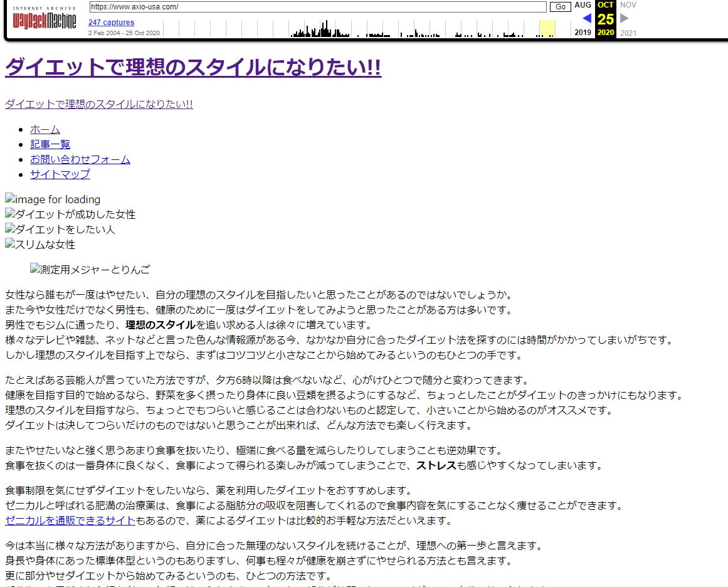Viewport: 728px width, 587px height.
Task: Select highlighted 2020 year in capture timeline
Action: (x=606, y=33)
